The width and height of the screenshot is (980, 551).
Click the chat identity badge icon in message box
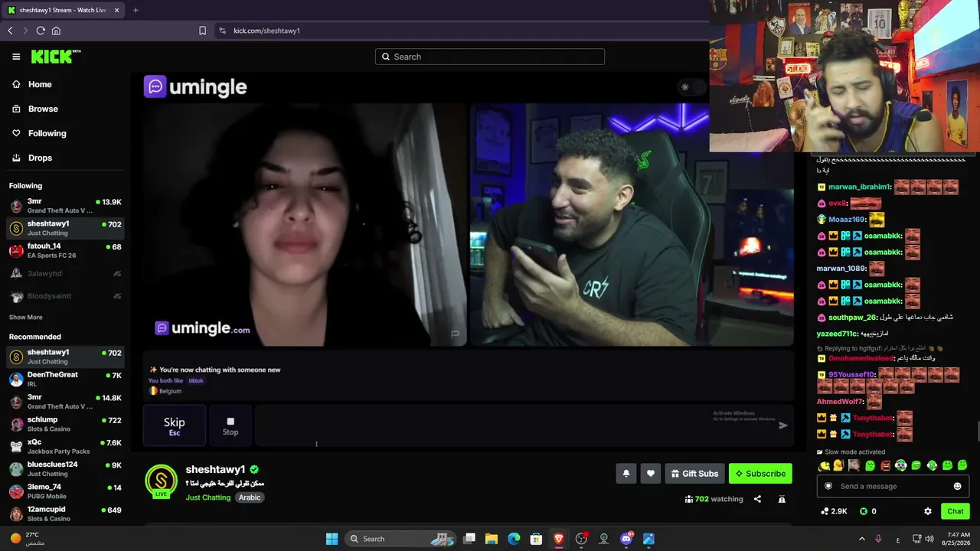[x=828, y=486]
